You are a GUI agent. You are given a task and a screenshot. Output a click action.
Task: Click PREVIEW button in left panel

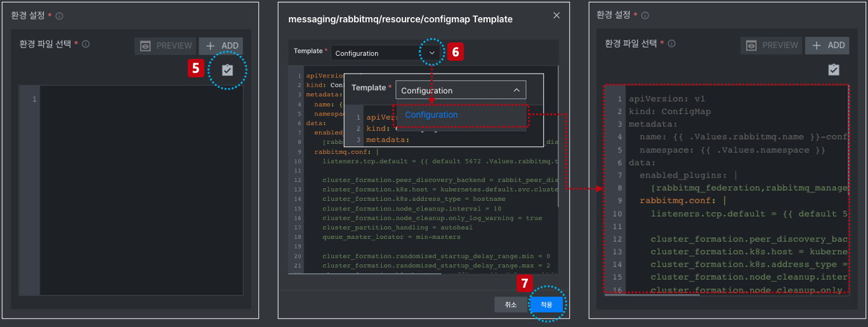point(166,46)
